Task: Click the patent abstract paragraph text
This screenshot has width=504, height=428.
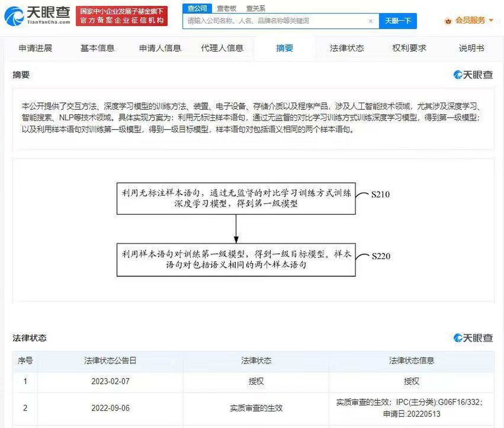Action: click(252, 118)
